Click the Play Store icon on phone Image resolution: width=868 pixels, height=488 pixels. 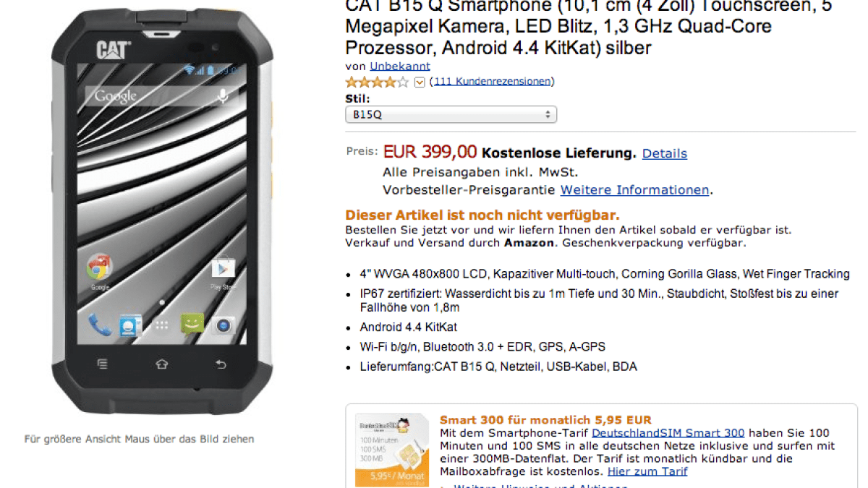[x=223, y=268]
